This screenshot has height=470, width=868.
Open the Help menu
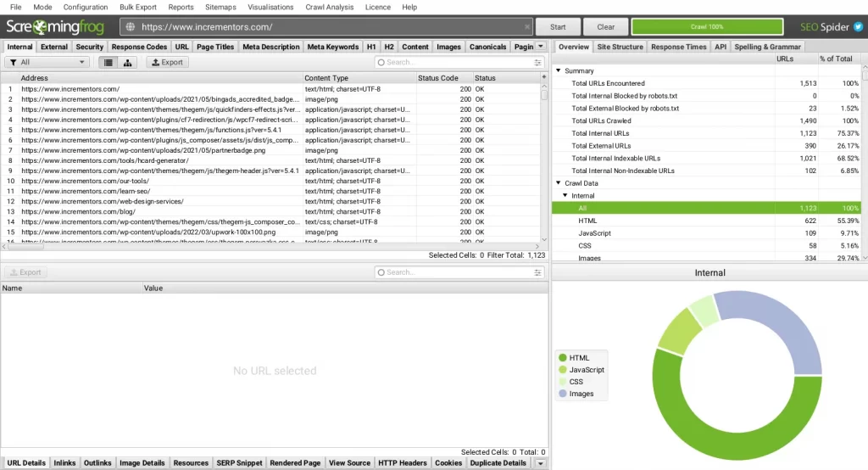point(409,7)
